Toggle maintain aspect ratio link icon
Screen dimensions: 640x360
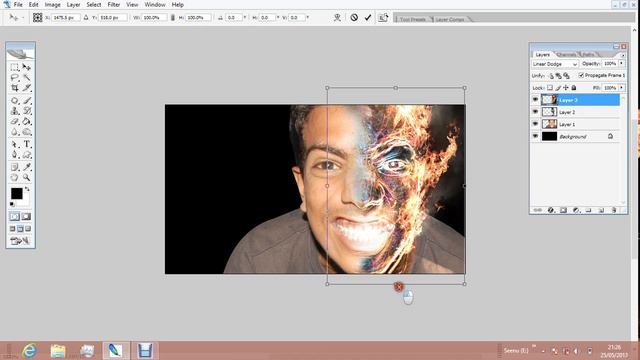(173, 18)
